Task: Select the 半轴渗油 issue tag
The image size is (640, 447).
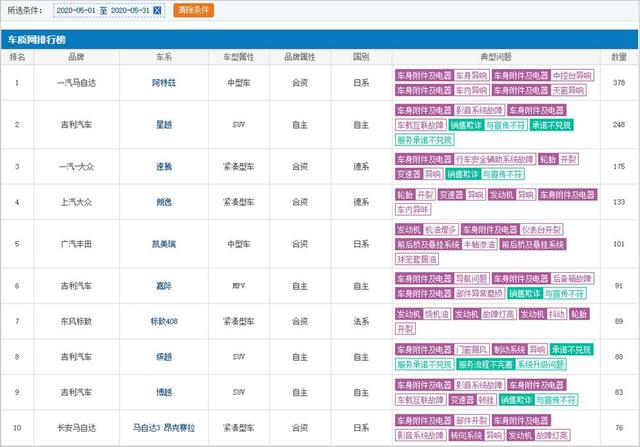Action: pyautogui.click(x=479, y=245)
